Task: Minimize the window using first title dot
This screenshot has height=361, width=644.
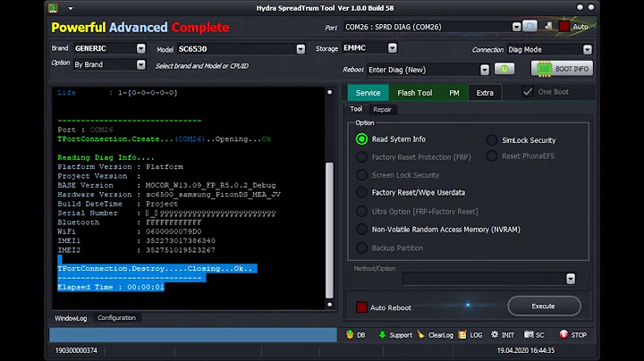Action: [580, 7]
